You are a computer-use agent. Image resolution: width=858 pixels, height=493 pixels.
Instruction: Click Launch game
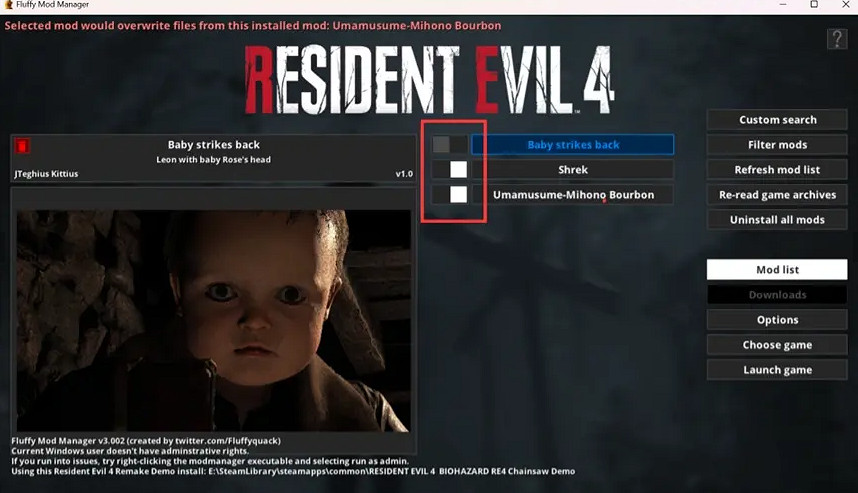pos(777,370)
